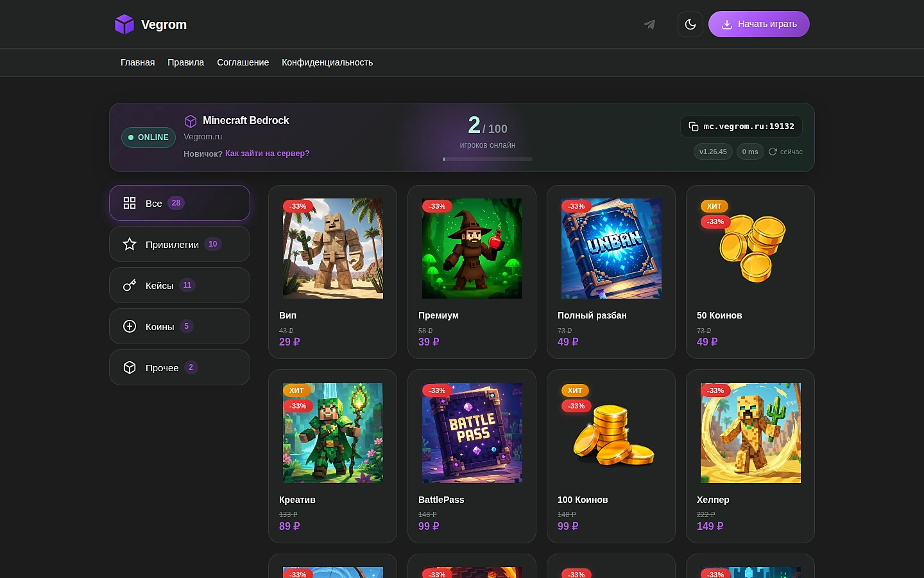Select the 'Привилегии' category
Screen dimensions: 924x578
tap(180, 244)
